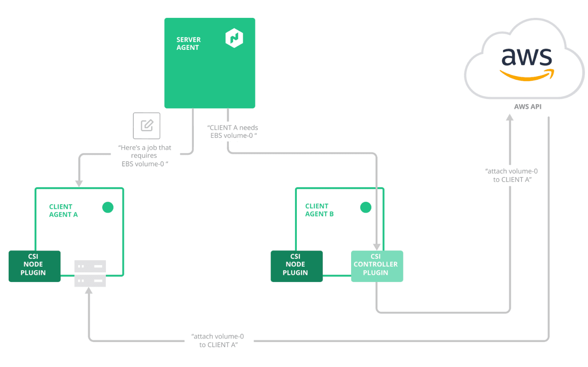Select the Server Agent label

pyautogui.click(x=189, y=43)
